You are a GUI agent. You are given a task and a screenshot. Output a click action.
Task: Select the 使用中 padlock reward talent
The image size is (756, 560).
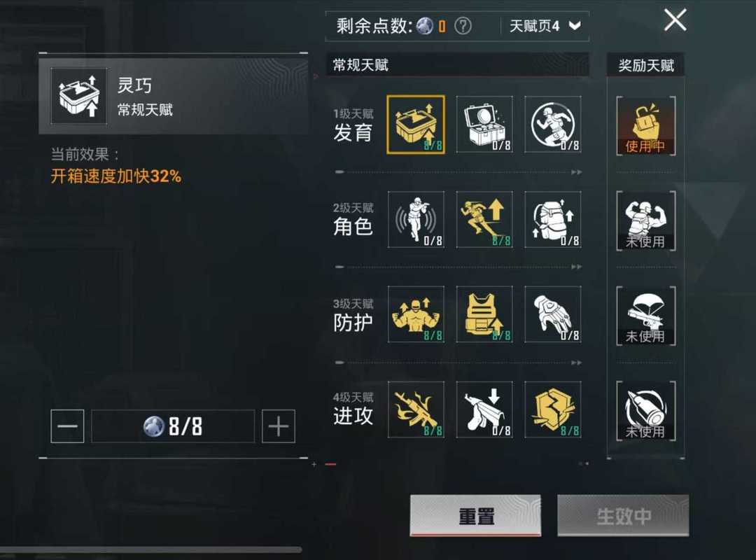tap(645, 126)
